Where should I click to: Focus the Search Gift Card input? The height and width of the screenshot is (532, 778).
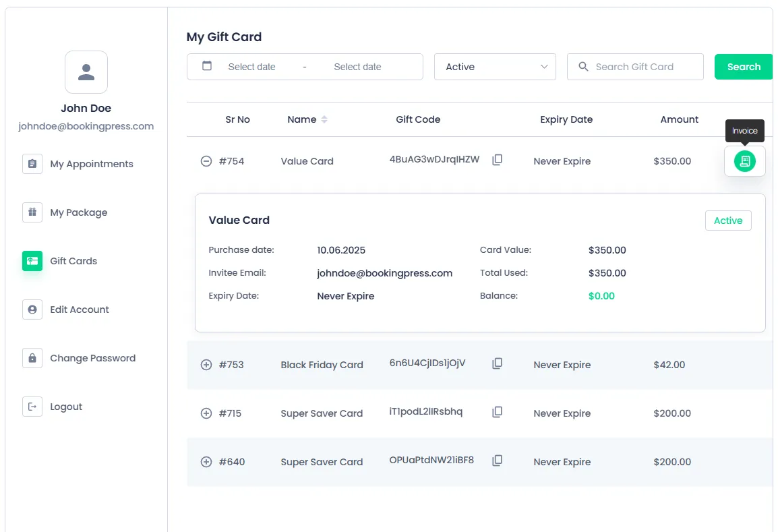click(635, 67)
